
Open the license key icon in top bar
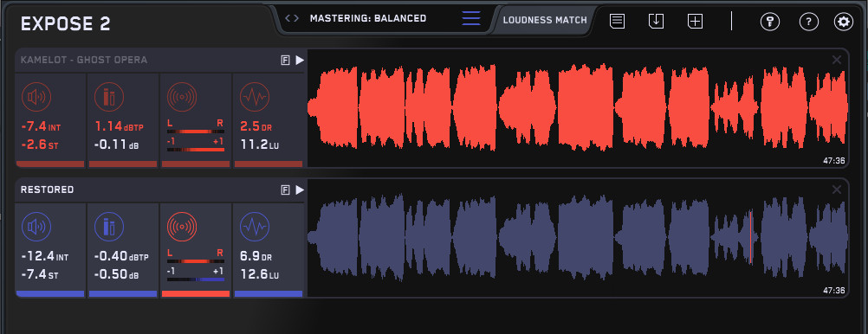(x=770, y=22)
